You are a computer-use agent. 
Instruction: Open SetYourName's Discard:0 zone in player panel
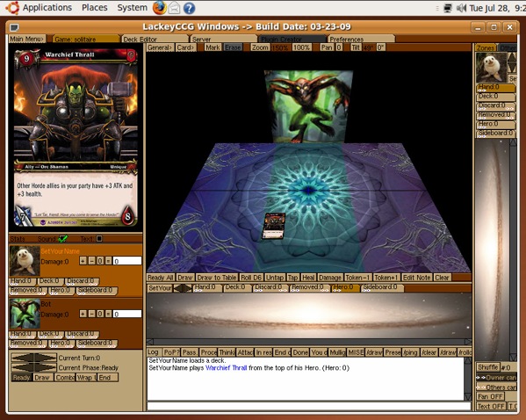(x=82, y=281)
